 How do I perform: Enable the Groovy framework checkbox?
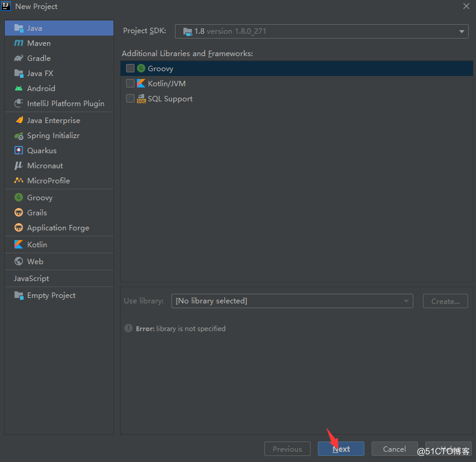130,68
